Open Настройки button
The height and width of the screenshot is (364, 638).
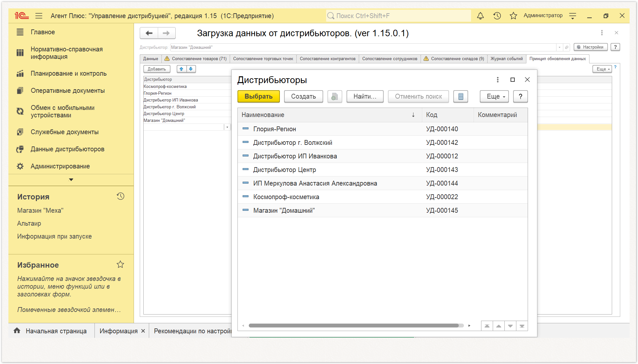590,47
